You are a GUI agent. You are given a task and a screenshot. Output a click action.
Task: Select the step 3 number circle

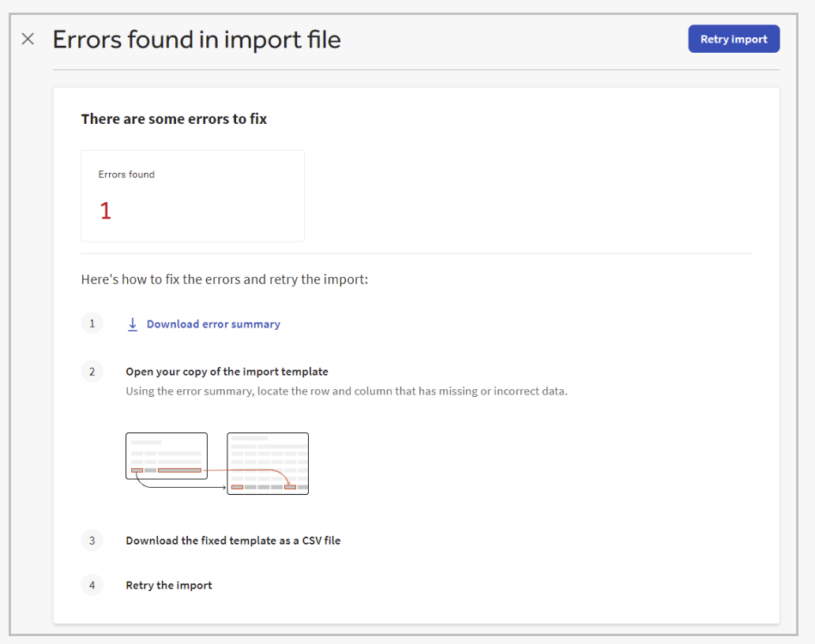coord(92,541)
